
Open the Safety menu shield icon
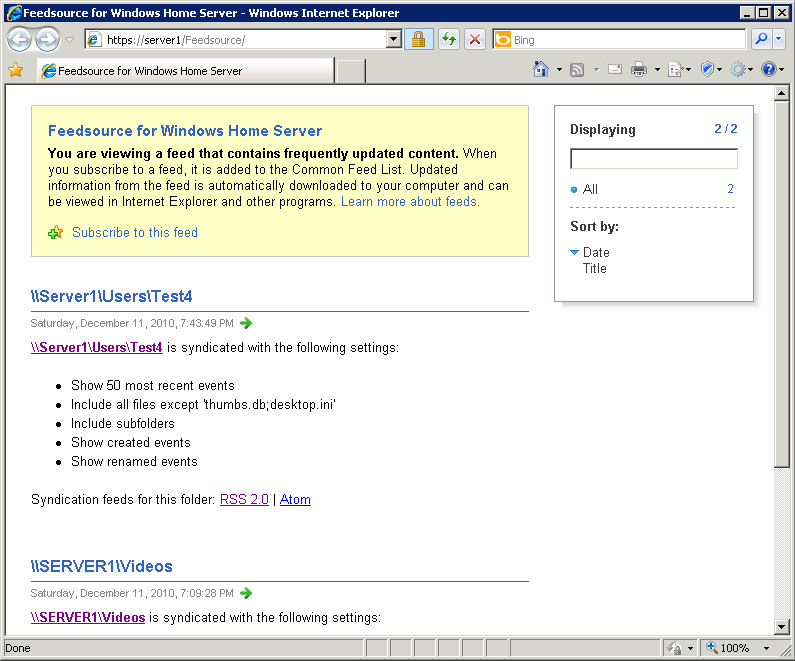(x=711, y=69)
